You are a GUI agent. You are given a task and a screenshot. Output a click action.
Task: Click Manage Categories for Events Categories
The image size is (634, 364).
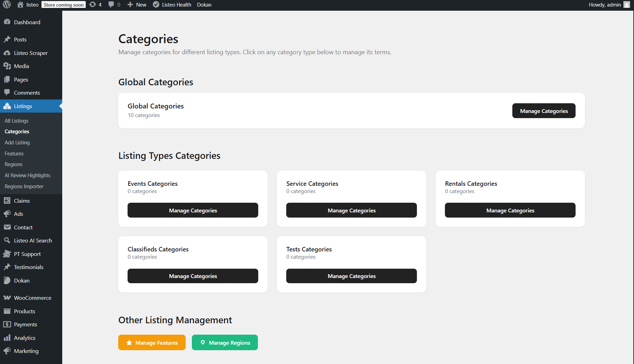[193, 210]
